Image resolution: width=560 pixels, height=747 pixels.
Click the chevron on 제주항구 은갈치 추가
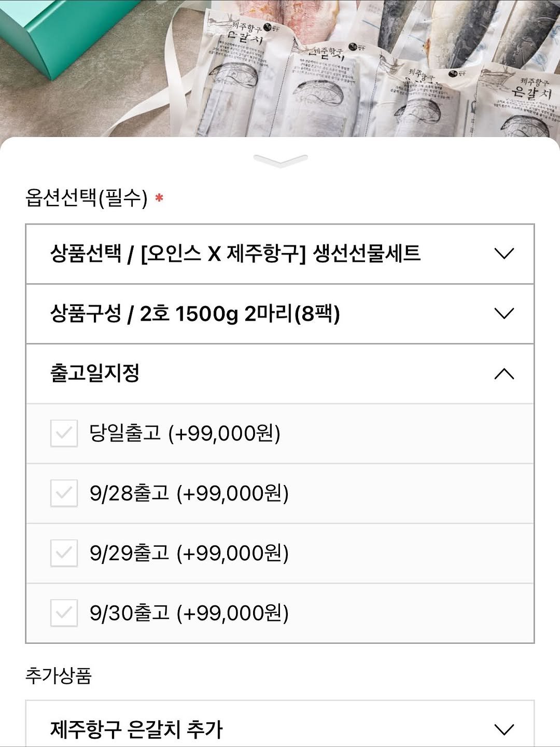coord(504,729)
